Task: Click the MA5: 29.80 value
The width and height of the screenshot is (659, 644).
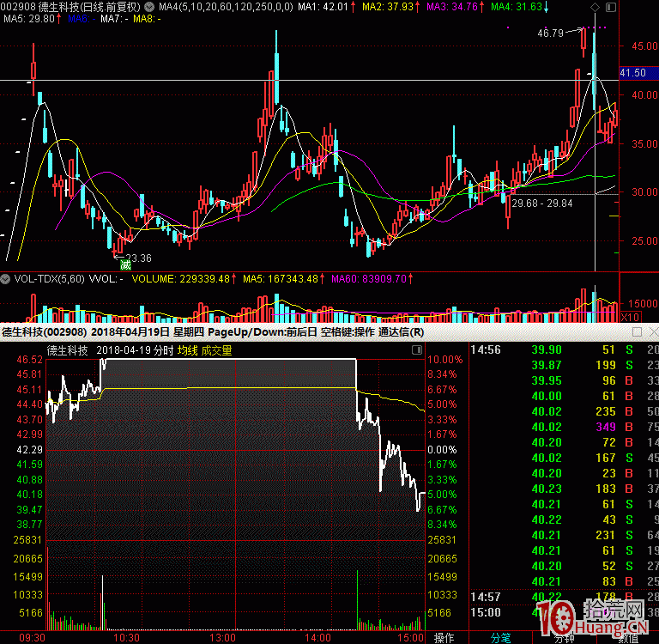Action: pos(29,19)
